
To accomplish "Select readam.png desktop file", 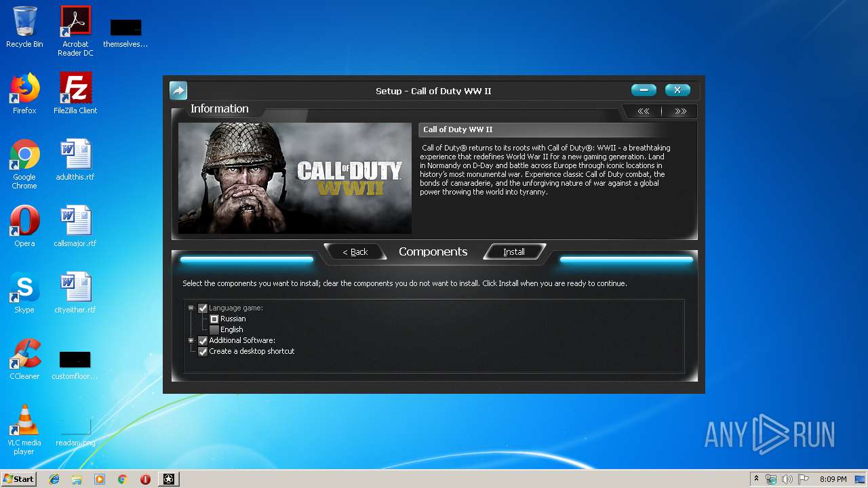I will (x=75, y=431).
